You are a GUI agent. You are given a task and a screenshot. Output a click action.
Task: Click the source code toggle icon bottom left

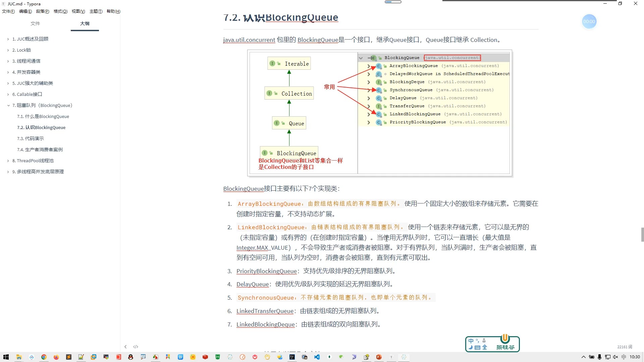click(136, 347)
